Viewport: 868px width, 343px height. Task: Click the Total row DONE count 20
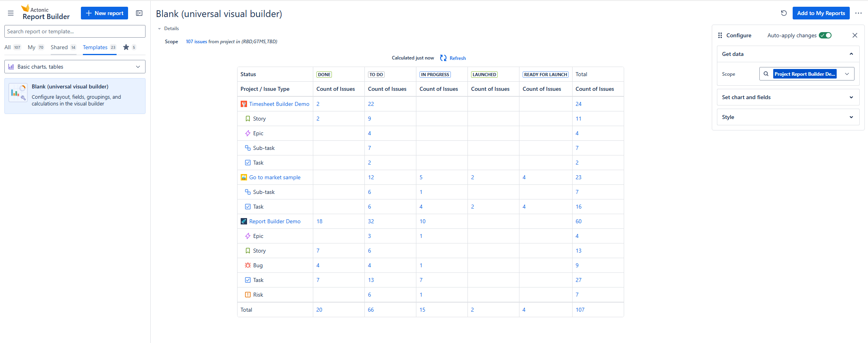click(319, 310)
